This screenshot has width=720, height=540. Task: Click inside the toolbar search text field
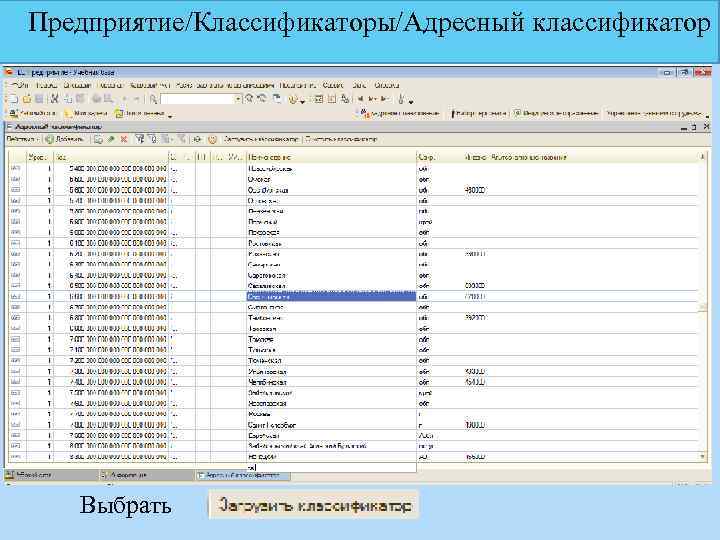pyautogui.click(x=197, y=99)
